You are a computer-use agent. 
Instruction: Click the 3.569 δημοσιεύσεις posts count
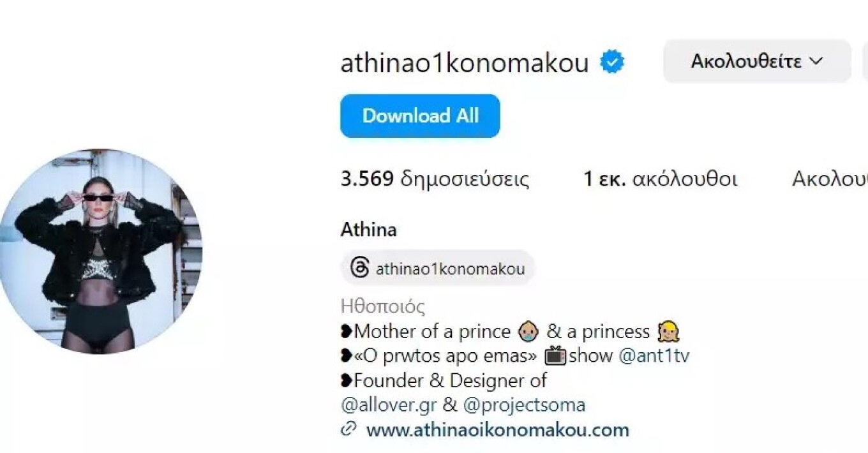[x=435, y=179]
